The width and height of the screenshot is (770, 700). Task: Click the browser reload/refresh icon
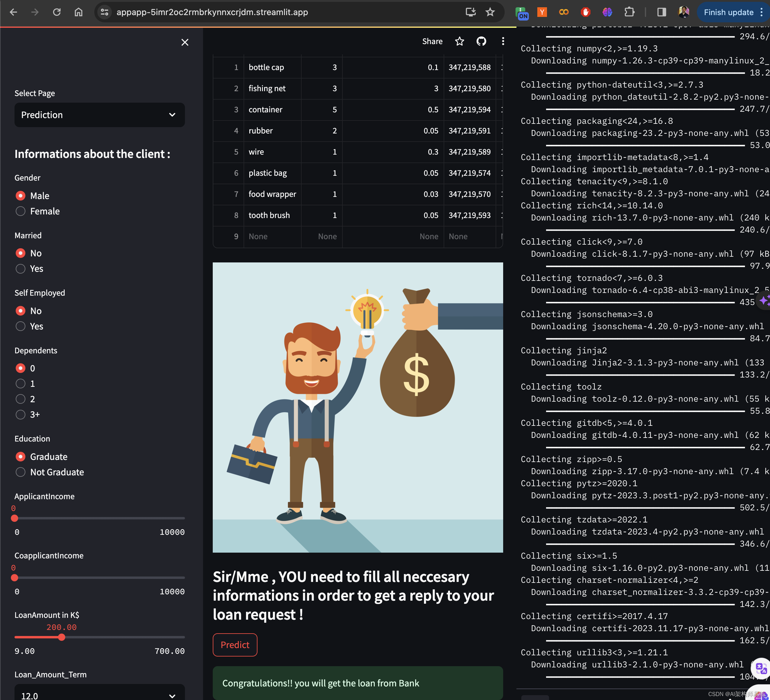[58, 12]
